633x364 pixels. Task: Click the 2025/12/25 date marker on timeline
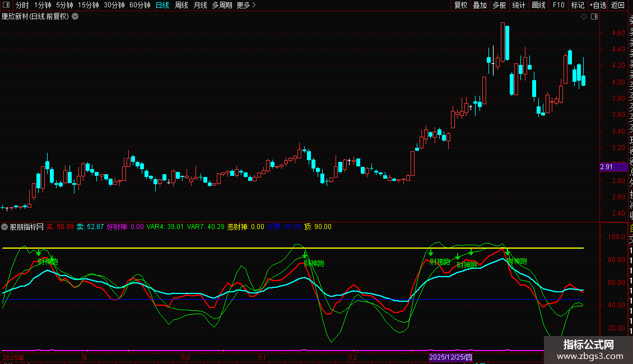point(451,357)
